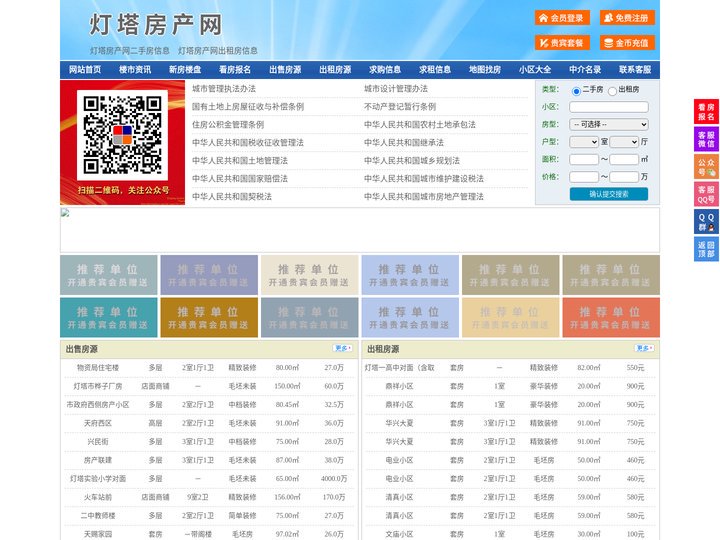Image resolution: width=720 pixels, height=540 pixels.
Task: Open the 房型 可选择 dropdown
Action: (x=609, y=124)
